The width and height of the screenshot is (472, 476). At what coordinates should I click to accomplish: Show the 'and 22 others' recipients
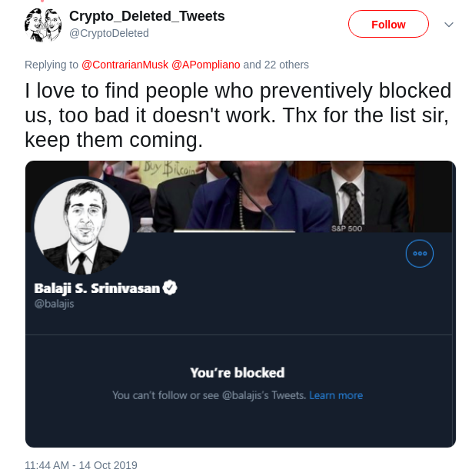276,65
